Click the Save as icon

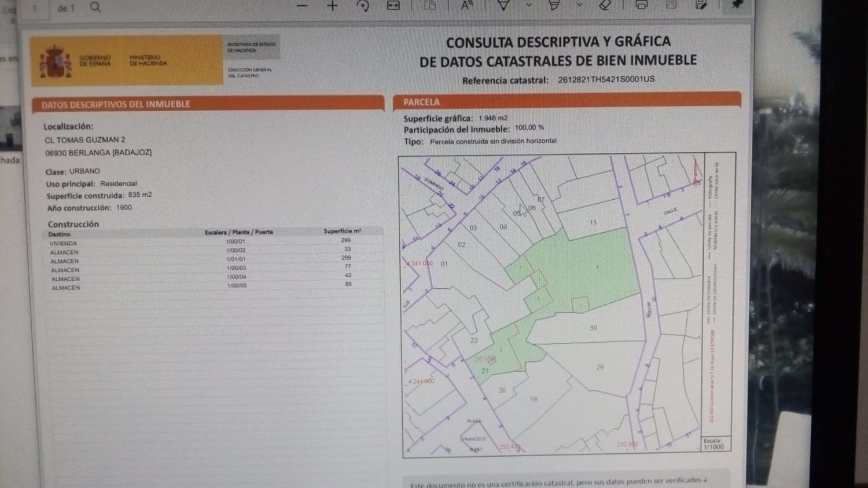[701, 5]
